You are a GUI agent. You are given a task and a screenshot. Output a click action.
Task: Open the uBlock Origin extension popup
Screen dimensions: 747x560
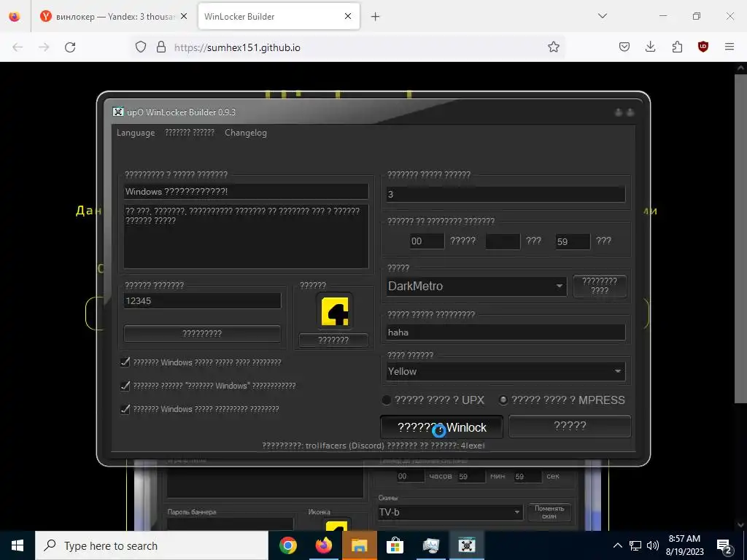(x=703, y=47)
